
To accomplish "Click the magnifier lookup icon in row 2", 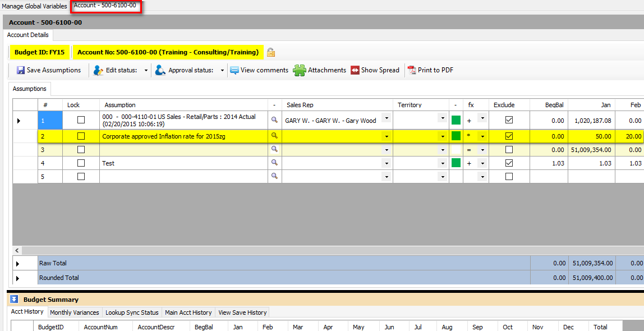I will point(274,136).
